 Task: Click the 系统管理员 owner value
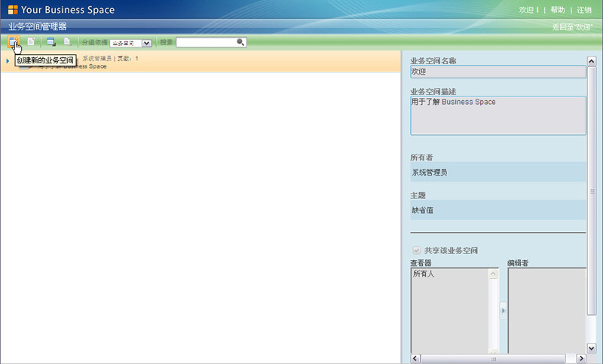click(x=430, y=172)
